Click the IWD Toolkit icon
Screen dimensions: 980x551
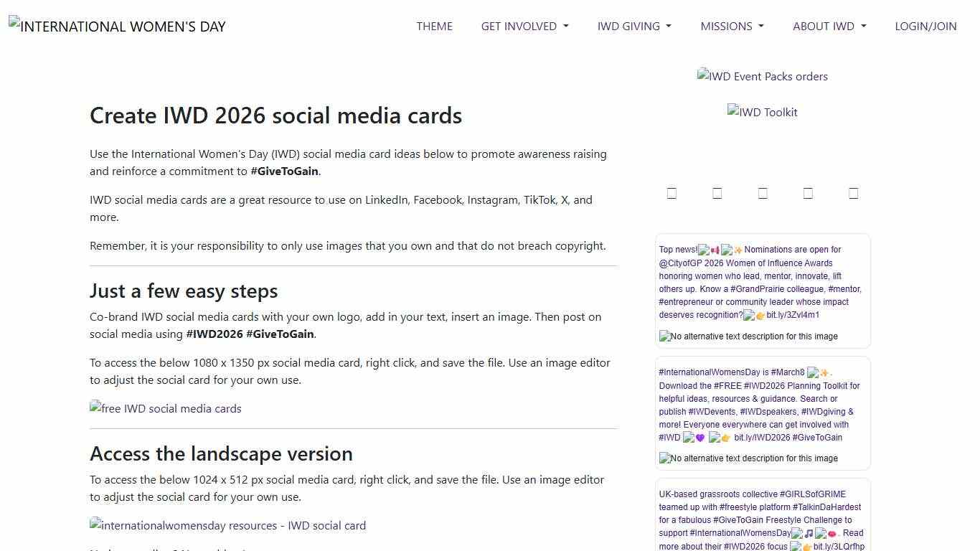click(762, 112)
